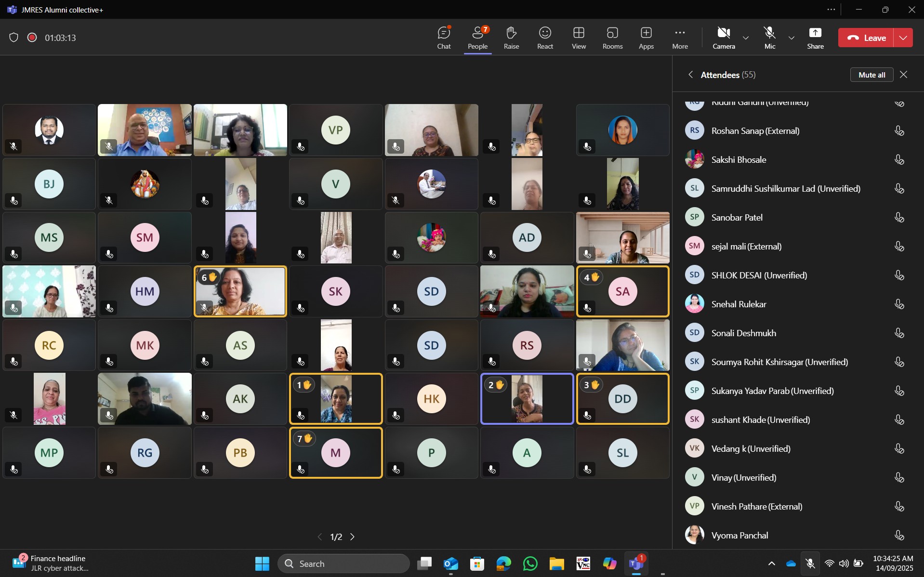
Task: Select the People tab
Action: point(477,38)
